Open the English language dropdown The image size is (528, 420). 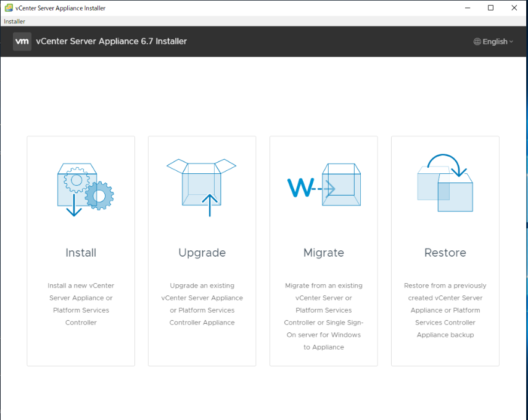point(493,42)
